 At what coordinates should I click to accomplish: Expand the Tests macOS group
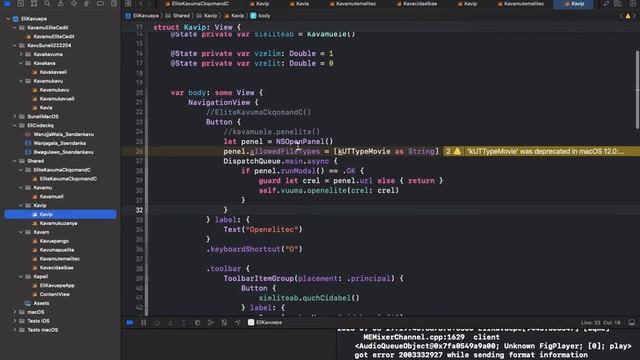coord(15,330)
